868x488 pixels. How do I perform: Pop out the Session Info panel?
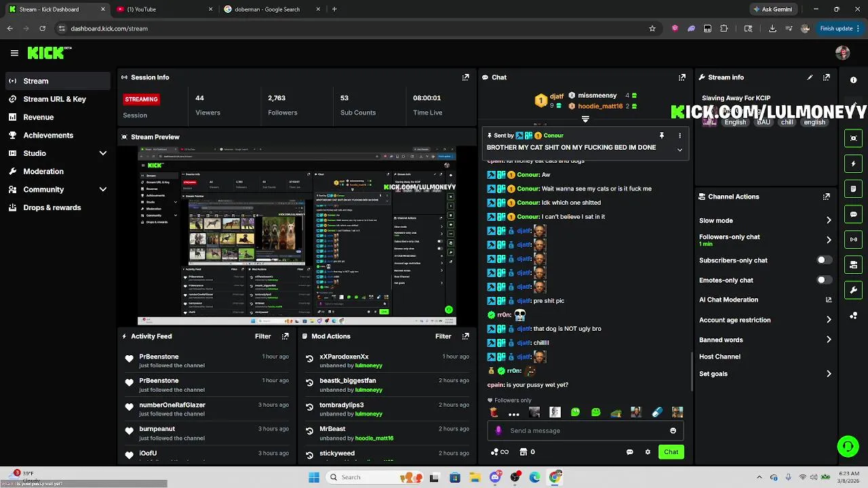pyautogui.click(x=465, y=77)
